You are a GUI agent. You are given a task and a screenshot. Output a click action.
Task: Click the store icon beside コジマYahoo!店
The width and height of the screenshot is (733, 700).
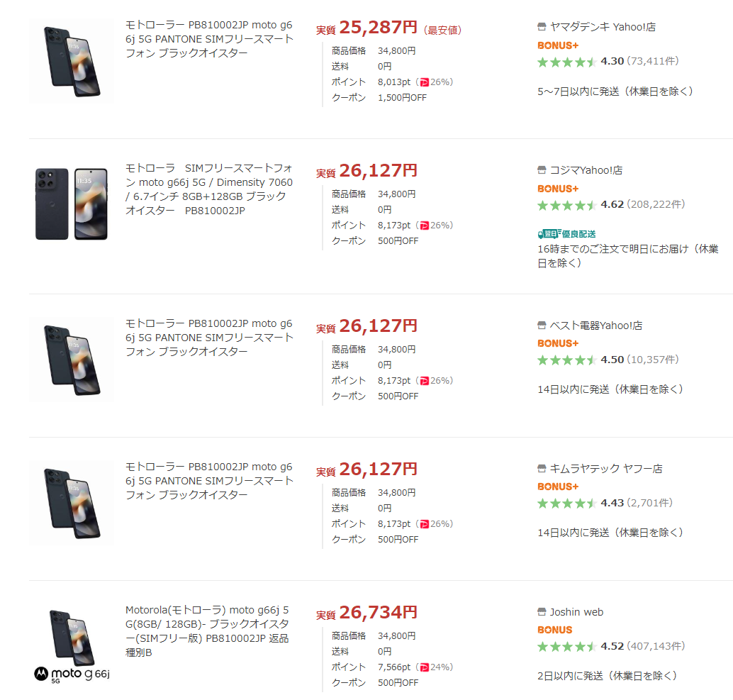point(542,170)
